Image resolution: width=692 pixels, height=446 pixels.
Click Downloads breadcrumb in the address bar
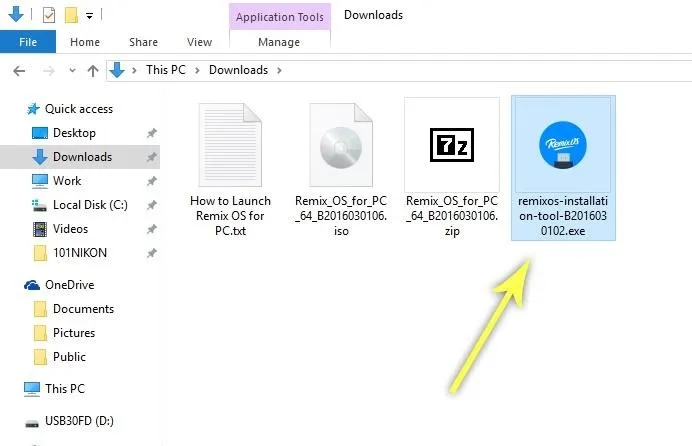click(238, 70)
